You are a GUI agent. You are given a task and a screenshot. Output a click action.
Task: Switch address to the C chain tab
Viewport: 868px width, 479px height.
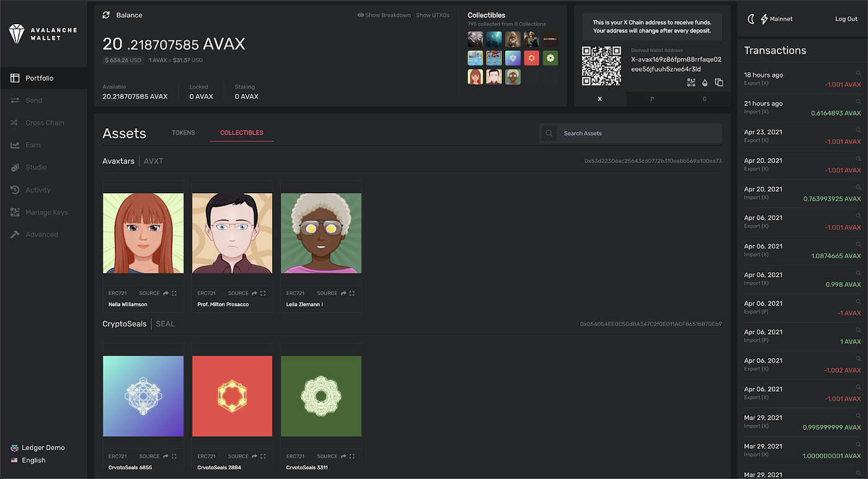coord(704,99)
